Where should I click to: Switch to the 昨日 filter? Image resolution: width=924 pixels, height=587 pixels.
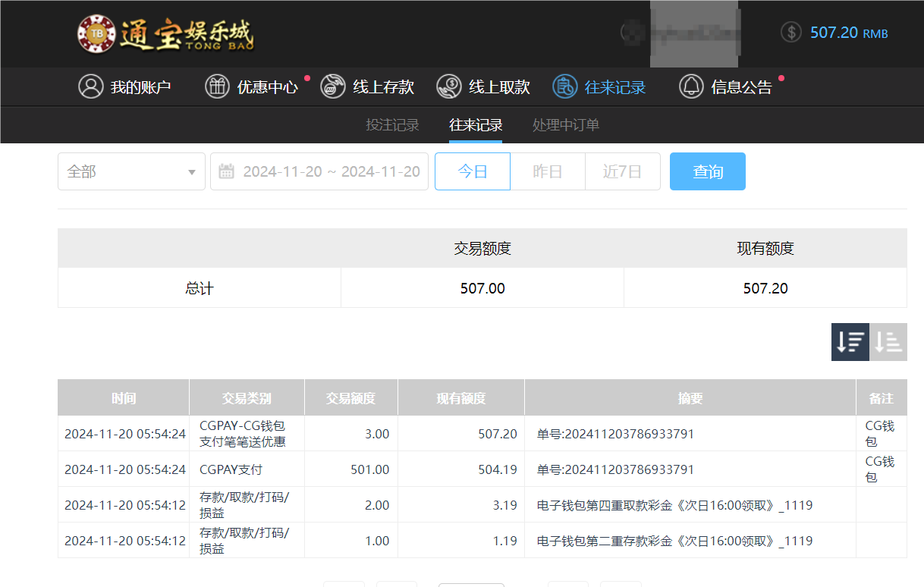pyautogui.click(x=547, y=171)
